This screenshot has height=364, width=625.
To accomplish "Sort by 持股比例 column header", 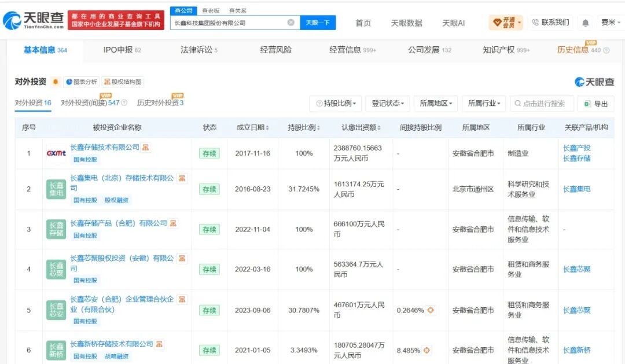I will [304, 127].
